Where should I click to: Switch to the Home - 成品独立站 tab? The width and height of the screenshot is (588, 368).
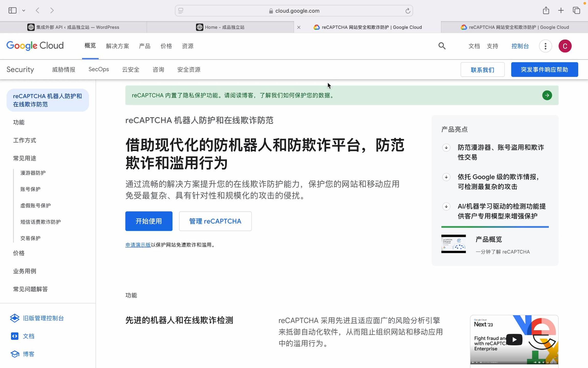tap(220, 27)
